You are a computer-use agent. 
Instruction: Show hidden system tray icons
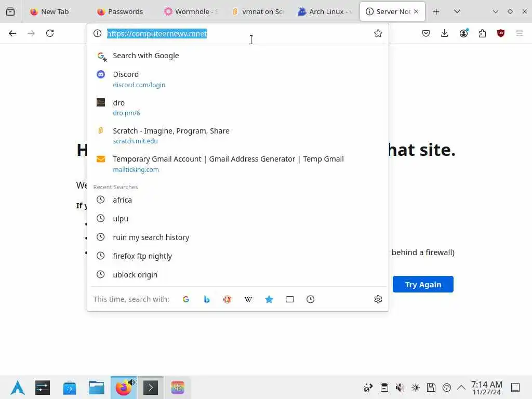click(461, 388)
